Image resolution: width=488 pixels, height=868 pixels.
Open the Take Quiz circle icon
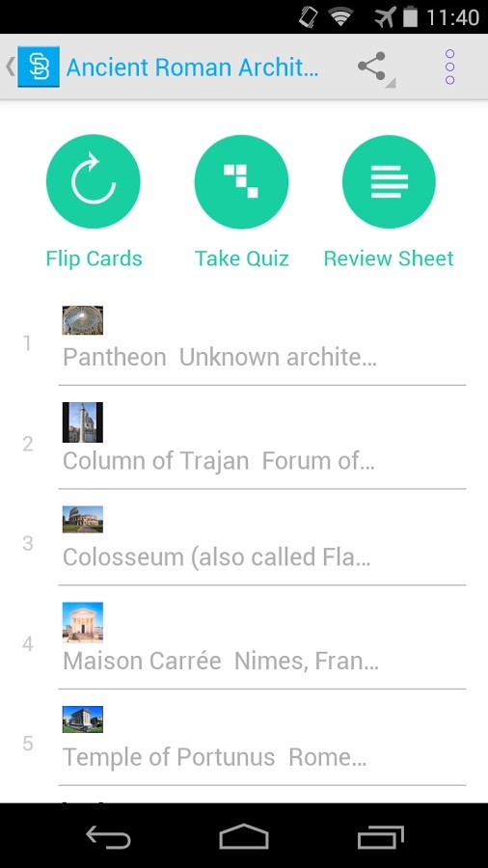pos(241,181)
